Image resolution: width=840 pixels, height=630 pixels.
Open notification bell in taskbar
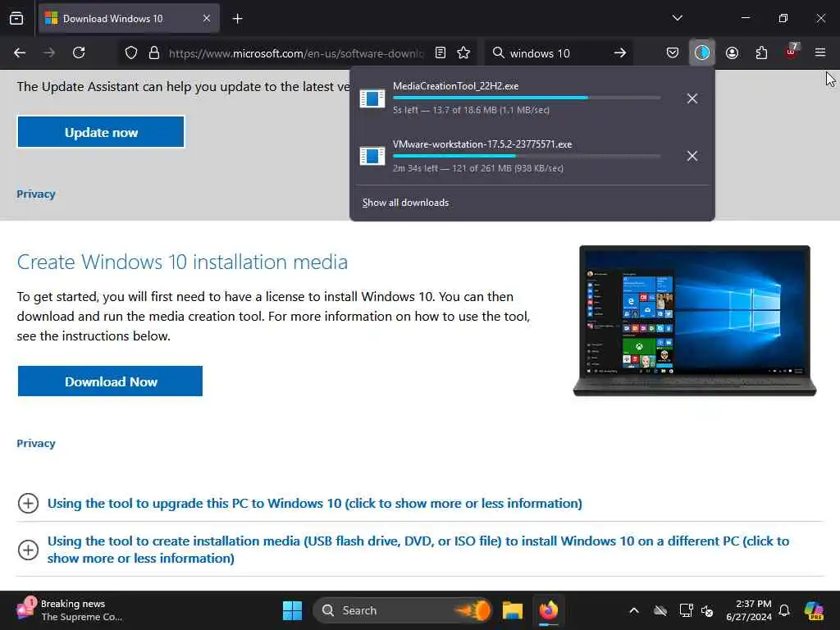pos(784,610)
